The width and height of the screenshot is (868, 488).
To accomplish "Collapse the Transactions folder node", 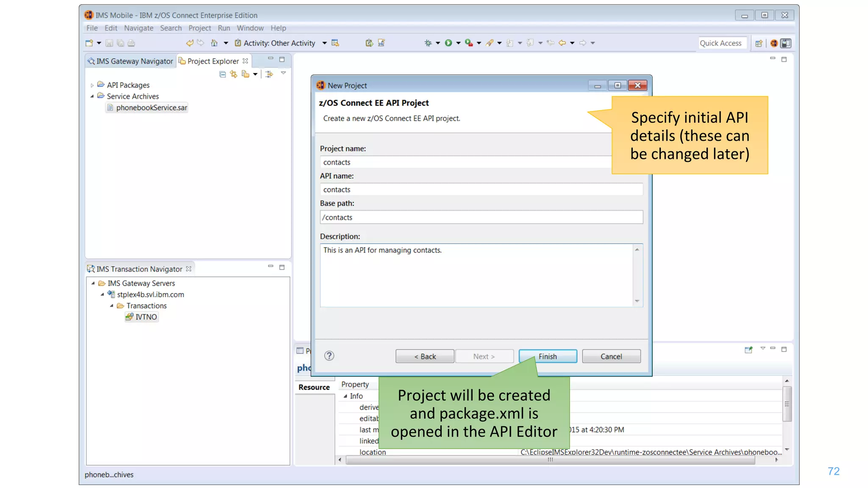I will pyautogui.click(x=111, y=305).
